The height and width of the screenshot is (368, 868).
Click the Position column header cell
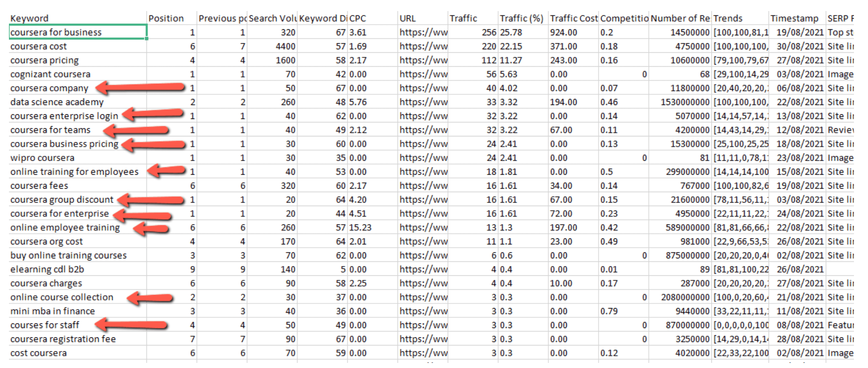pyautogui.click(x=166, y=18)
